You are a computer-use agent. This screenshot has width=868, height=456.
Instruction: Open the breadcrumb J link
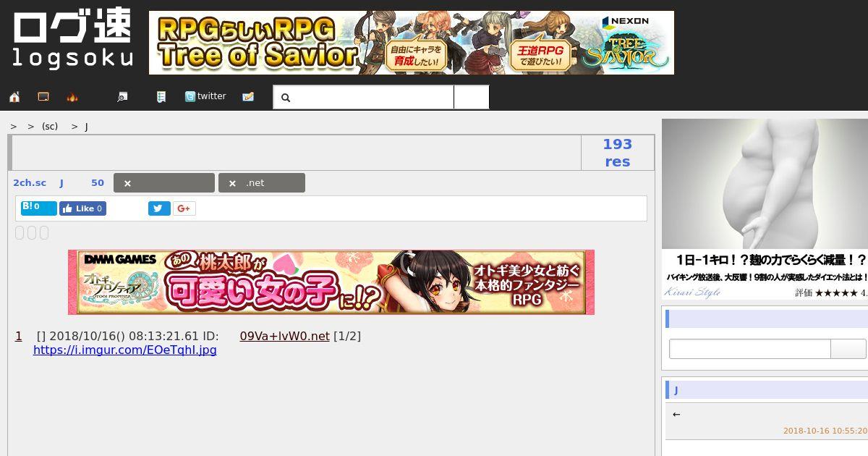pyautogui.click(x=86, y=126)
